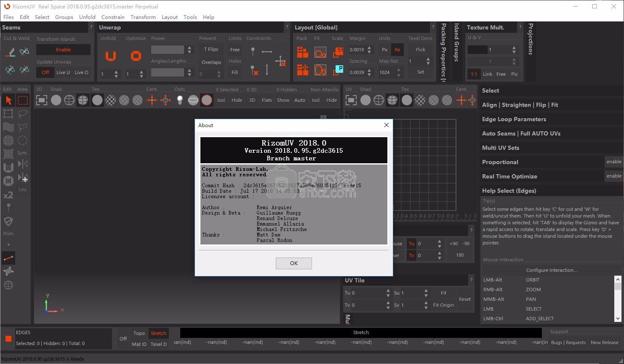This screenshot has height=364, width=624.
Task: Click the 3D view frame-all icon
Action: (x=41, y=100)
